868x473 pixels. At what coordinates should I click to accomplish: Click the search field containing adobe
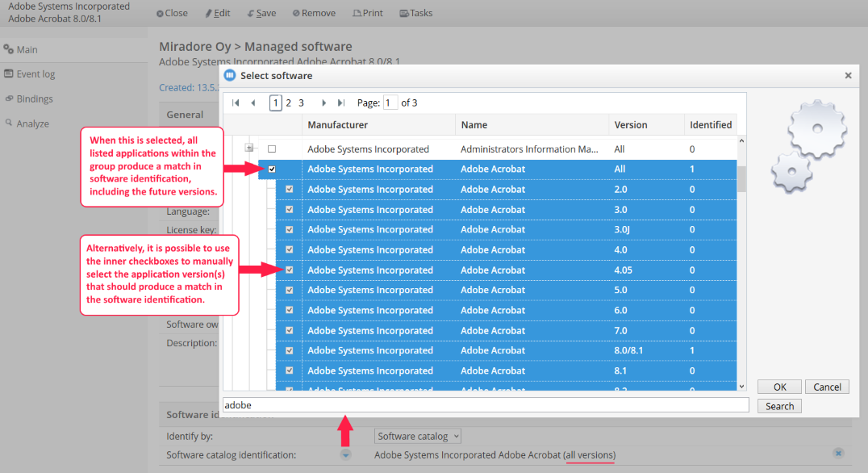pyautogui.click(x=486, y=405)
